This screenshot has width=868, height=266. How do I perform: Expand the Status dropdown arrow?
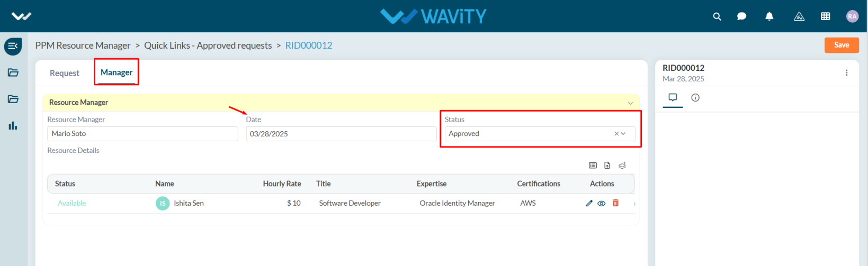(x=623, y=134)
